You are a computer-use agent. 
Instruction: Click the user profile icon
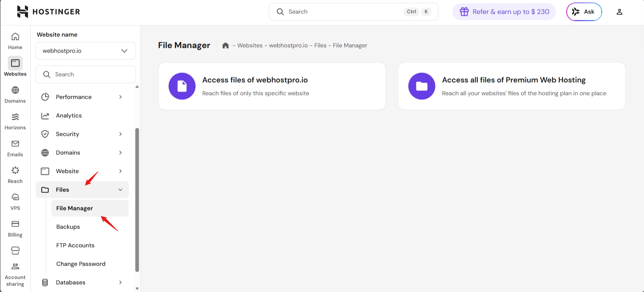[x=619, y=12]
